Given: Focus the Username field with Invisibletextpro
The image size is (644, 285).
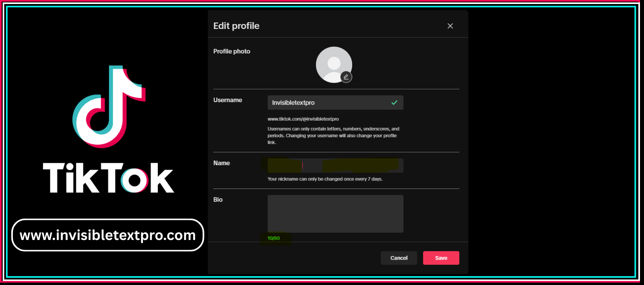Looking at the screenshot, I should pos(335,103).
